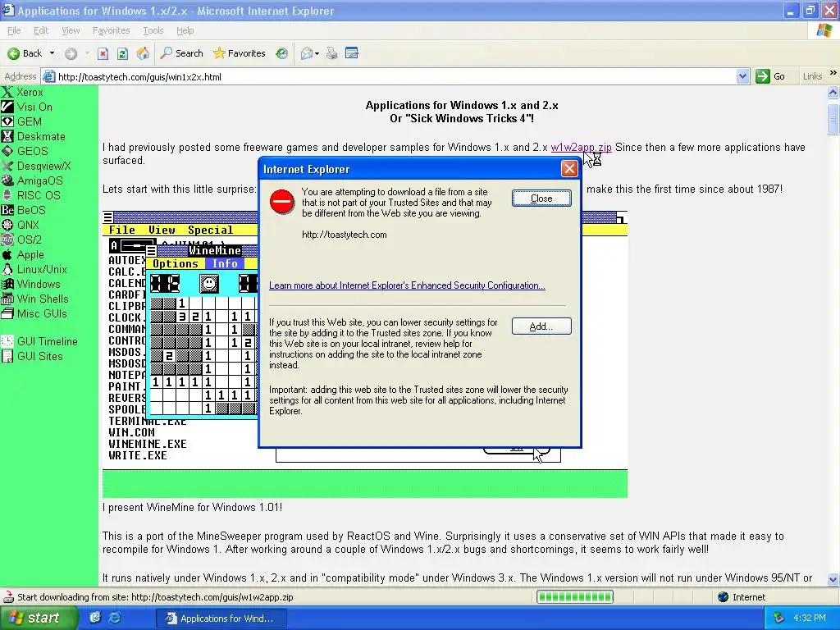Click the Windows sidebar icon

point(7,284)
